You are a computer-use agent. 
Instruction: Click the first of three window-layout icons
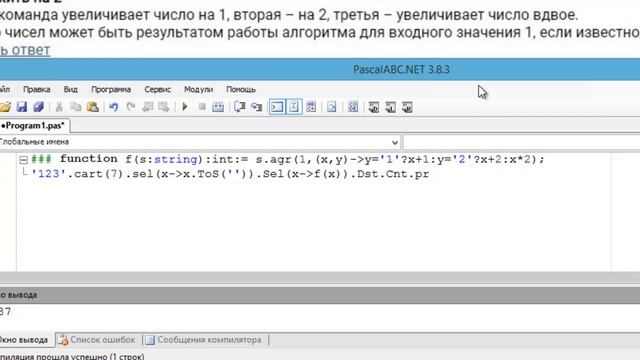coord(373,107)
